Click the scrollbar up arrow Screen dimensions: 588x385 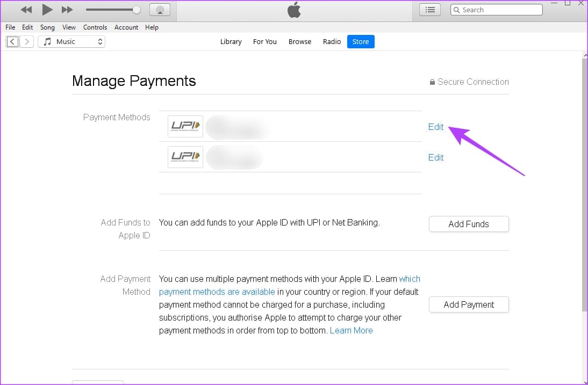585,55
